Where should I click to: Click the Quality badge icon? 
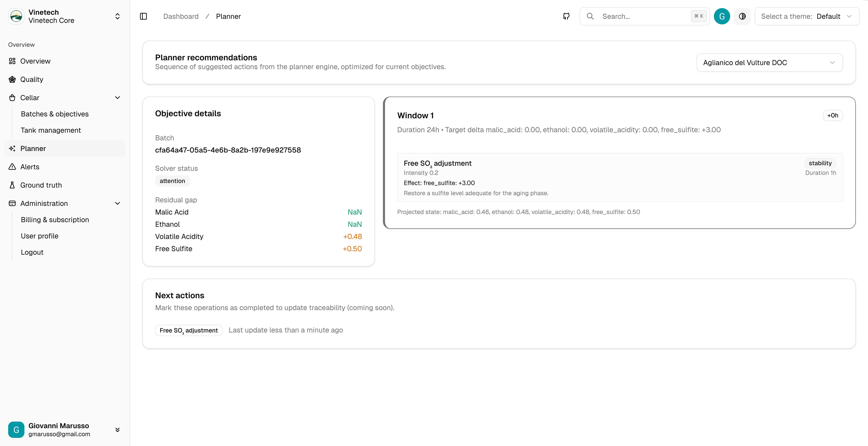click(12, 79)
